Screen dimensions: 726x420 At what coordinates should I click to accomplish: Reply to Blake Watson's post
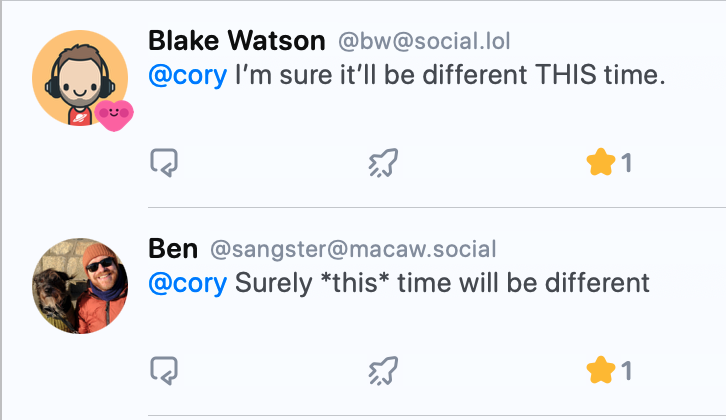(x=164, y=163)
